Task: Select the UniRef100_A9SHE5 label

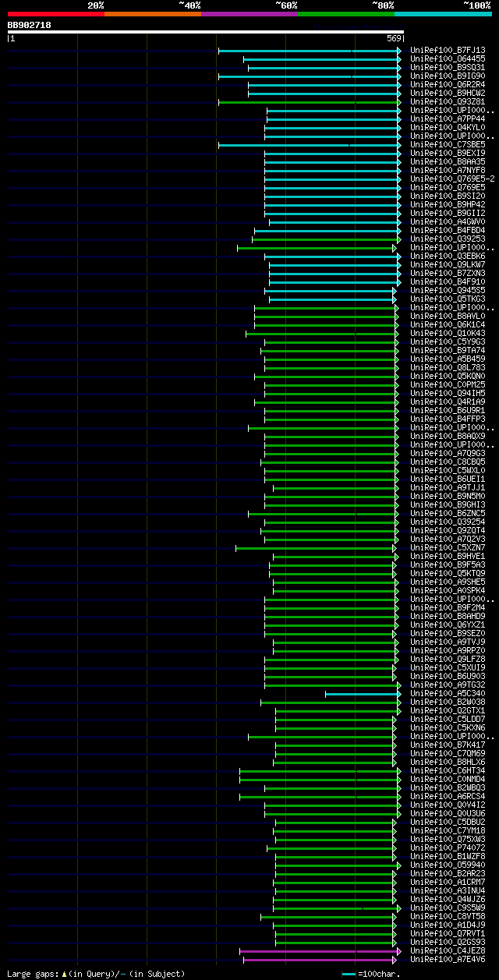Action: (x=448, y=582)
